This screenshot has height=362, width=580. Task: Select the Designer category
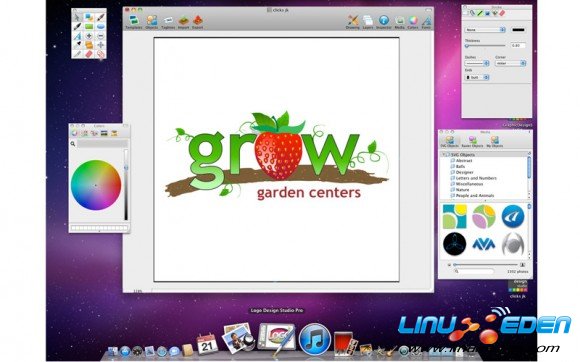pyautogui.click(x=462, y=172)
